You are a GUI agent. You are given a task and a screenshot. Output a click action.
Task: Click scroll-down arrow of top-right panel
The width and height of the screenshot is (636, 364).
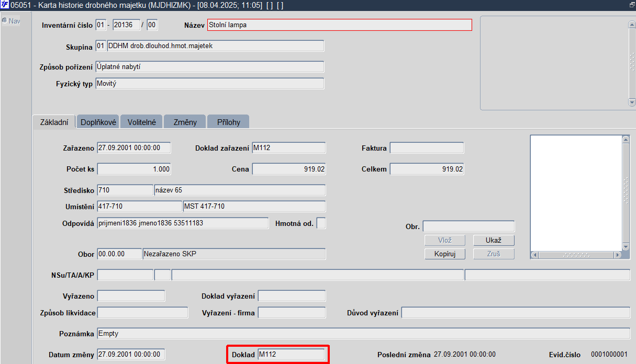[632, 101]
